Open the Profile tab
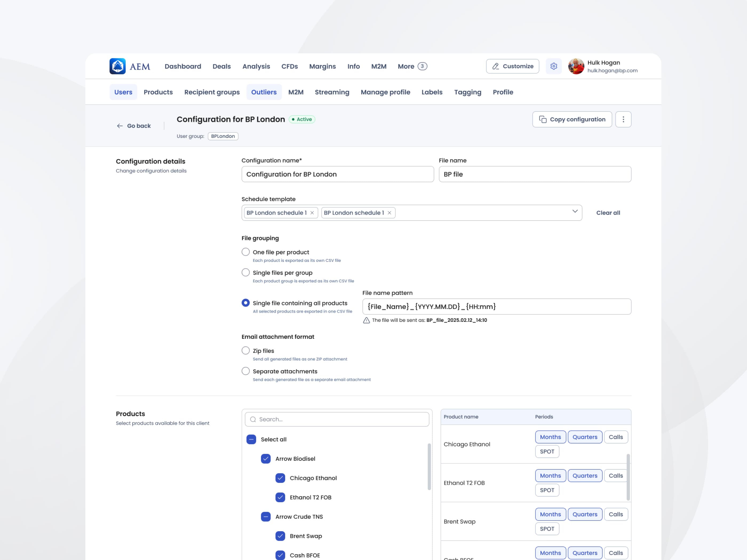The image size is (747, 560). pyautogui.click(x=503, y=92)
